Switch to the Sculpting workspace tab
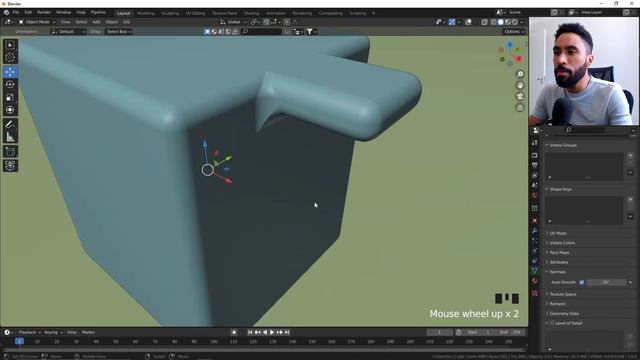Screen dimensions: 640x360 pos(170,13)
